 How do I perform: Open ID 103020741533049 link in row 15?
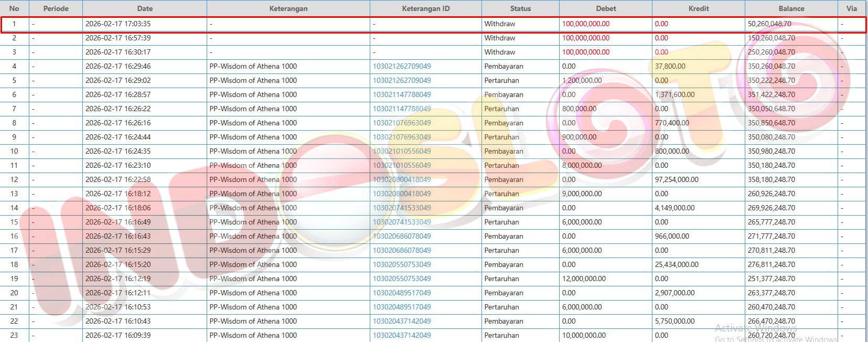(402, 222)
